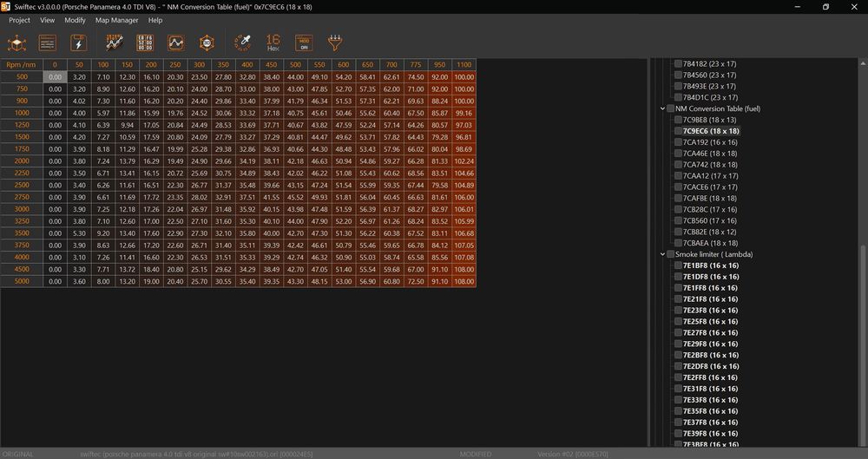The width and height of the screenshot is (868, 459).
Task: Open the Project menu
Action: 19,20
